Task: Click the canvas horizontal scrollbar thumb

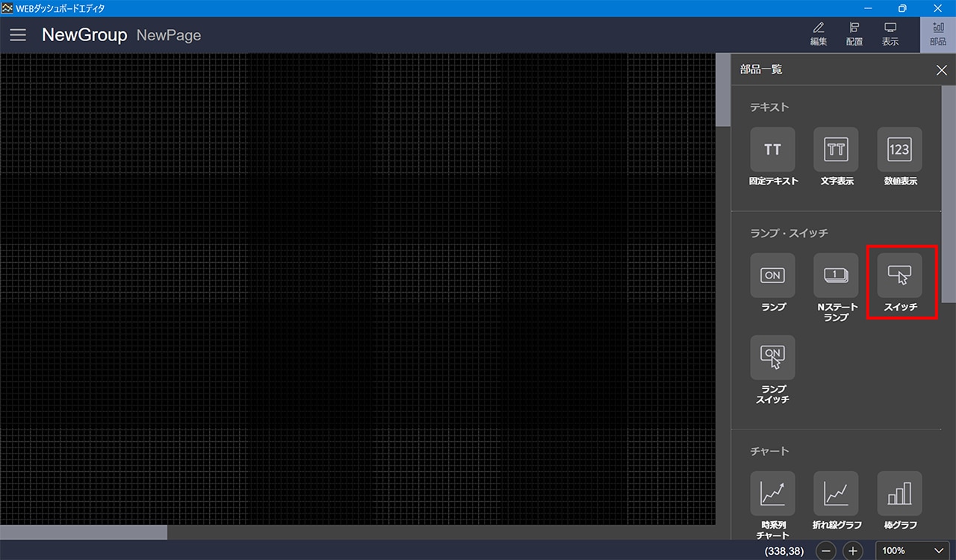Action: [x=84, y=532]
